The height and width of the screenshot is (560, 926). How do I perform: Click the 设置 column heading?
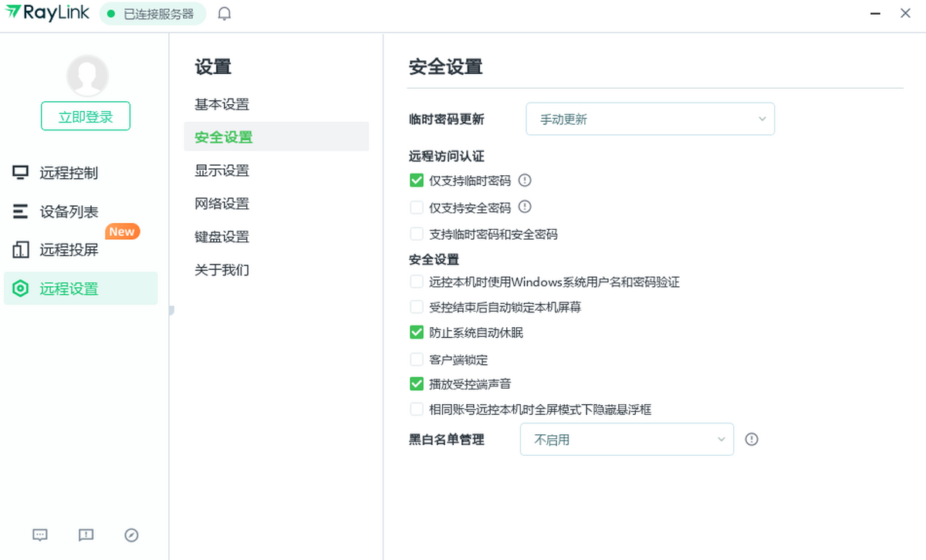(x=213, y=66)
